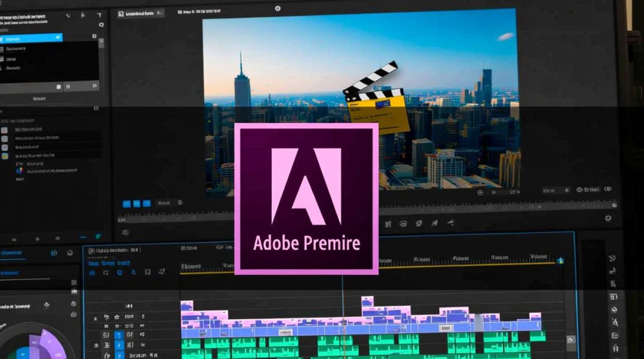The width and height of the screenshot is (644, 359).
Task: Select the topmost tool in right tool column
Action: pos(612,258)
